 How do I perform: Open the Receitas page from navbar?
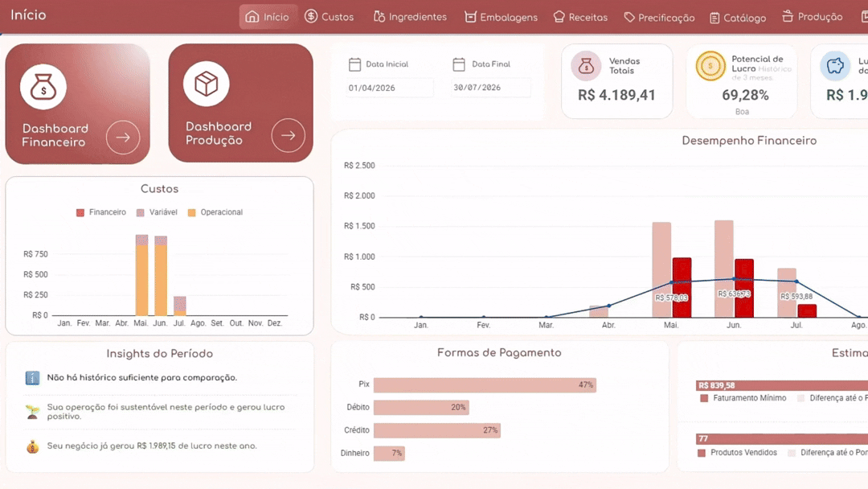tap(580, 17)
